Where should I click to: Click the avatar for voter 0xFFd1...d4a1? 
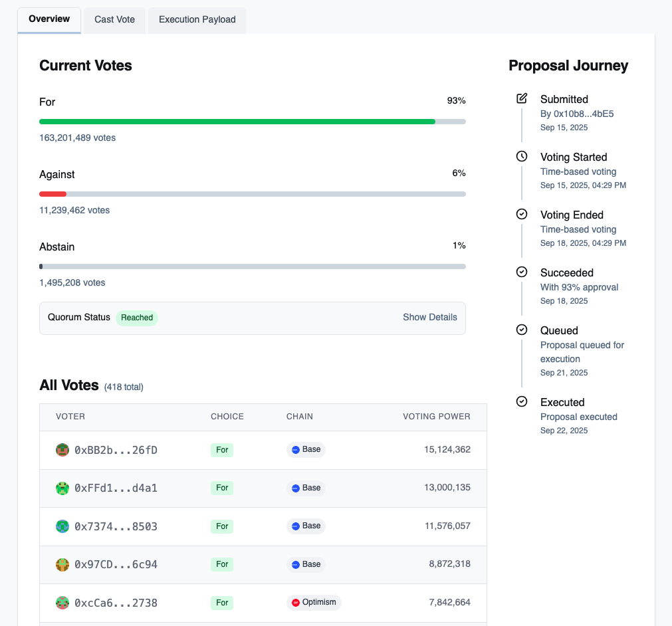coord(62,488)
